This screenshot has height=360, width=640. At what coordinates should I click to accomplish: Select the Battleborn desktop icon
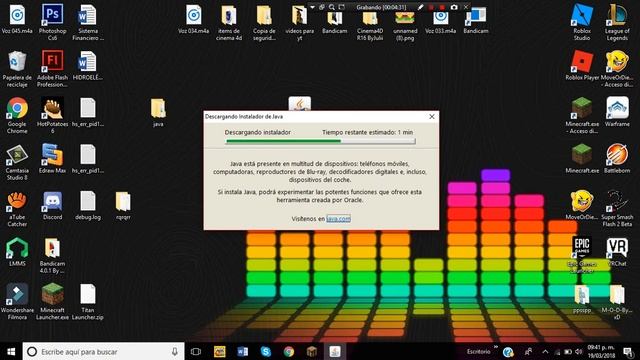(x=617, y=158)
